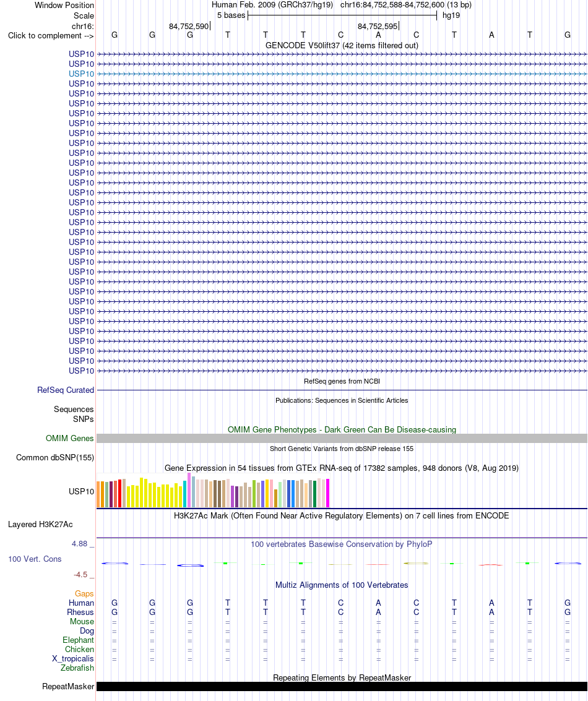This screenshot has width=588, height=701.
Task: Click the RefSeq Curated blue intron line
Action: tap(342, 390)
